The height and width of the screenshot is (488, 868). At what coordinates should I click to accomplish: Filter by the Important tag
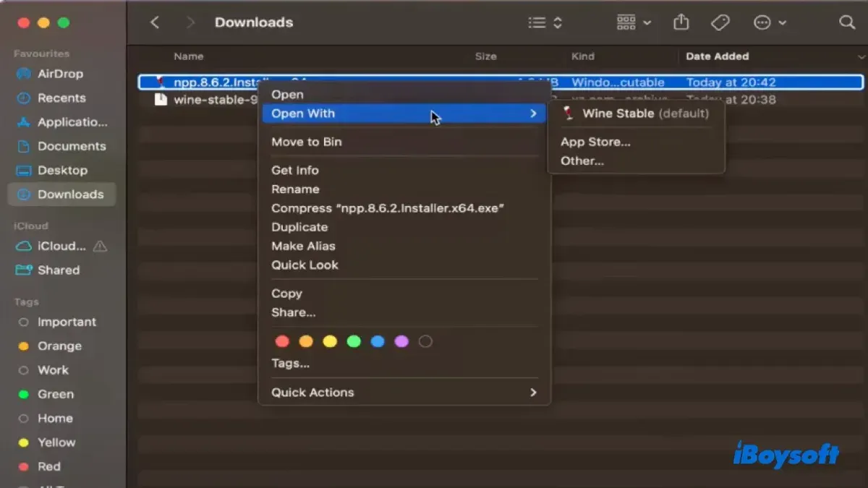pos(57,322)
